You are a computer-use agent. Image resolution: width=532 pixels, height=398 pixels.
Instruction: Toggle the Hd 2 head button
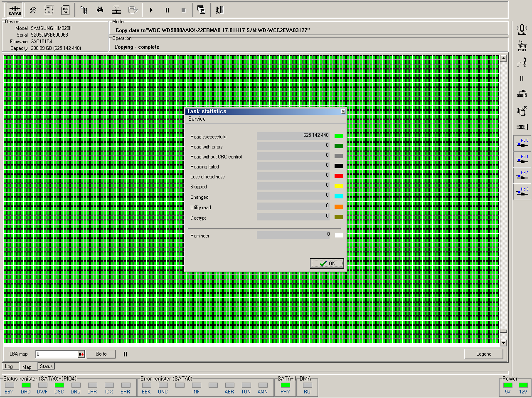tap(522, 176)
